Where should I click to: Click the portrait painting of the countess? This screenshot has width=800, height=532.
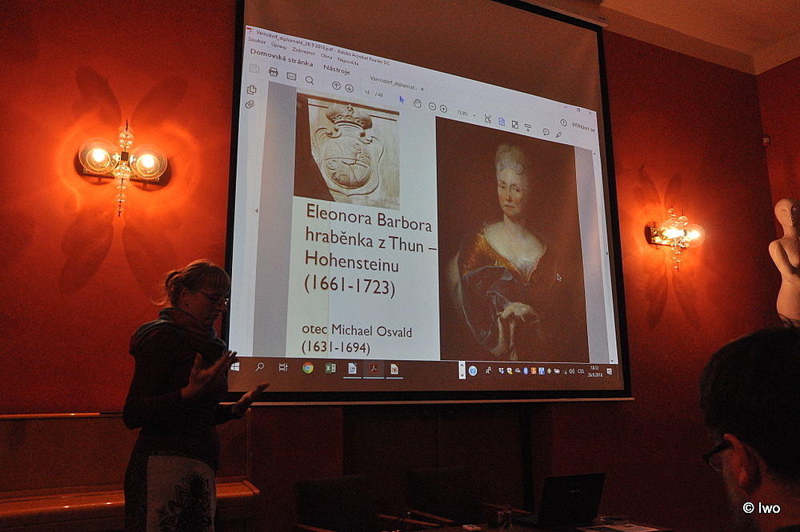pos(514,241)
